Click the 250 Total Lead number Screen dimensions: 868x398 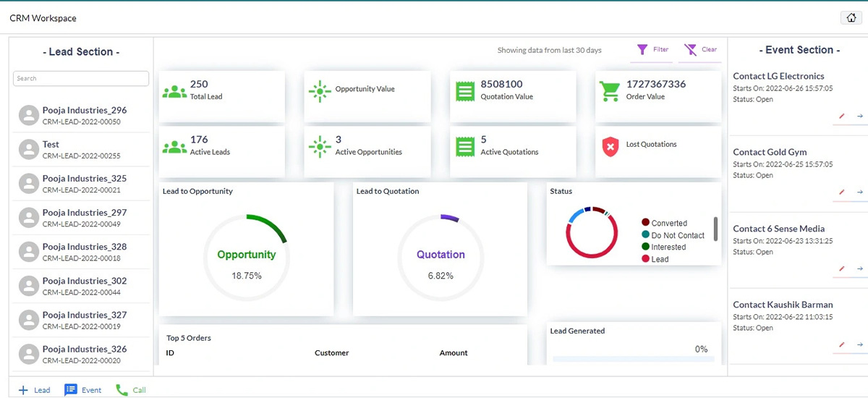coord(199,84)
